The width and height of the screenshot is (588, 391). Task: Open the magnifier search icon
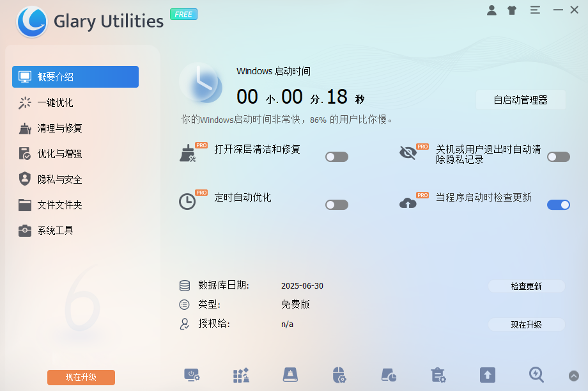[536, 376]
